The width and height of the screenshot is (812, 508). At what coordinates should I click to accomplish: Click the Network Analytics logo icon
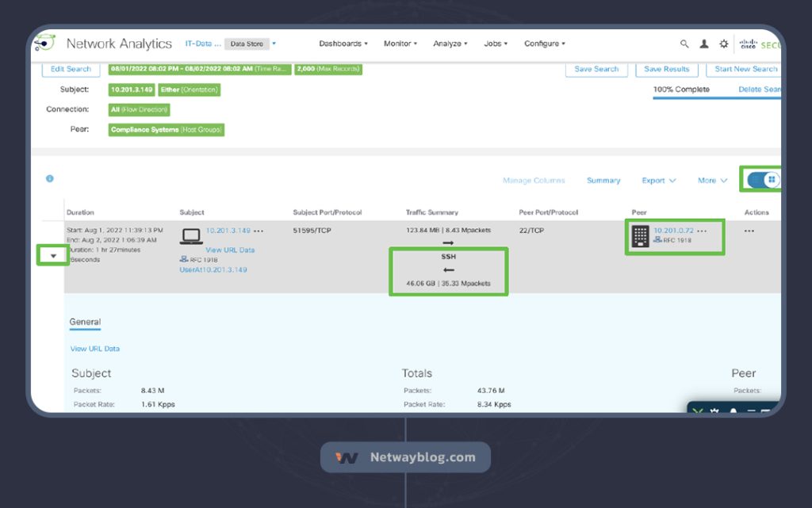point(44,43)
